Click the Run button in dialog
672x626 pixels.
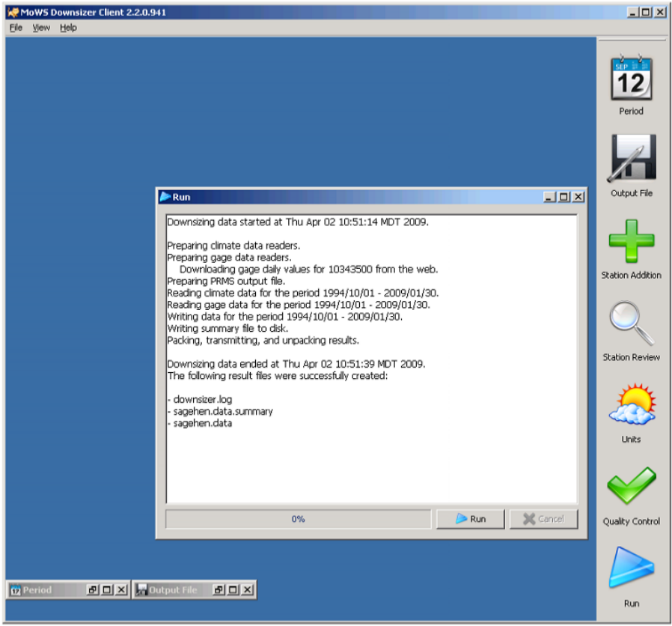coord(471,519)
